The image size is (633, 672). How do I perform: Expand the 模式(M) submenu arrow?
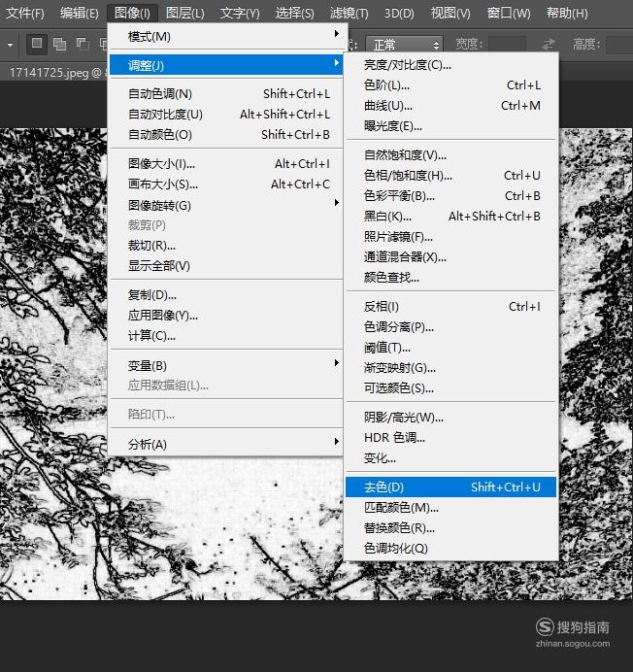click(337, 34)
